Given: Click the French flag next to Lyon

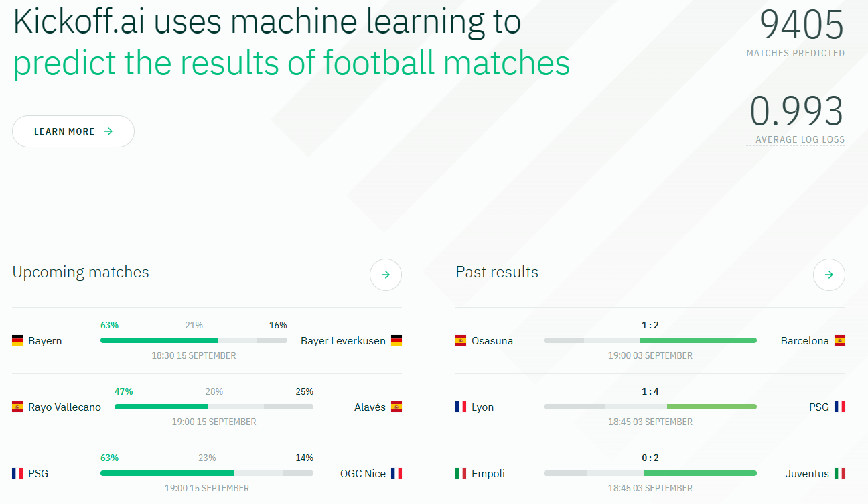Looking at the screenshot, I should (460, 406).
